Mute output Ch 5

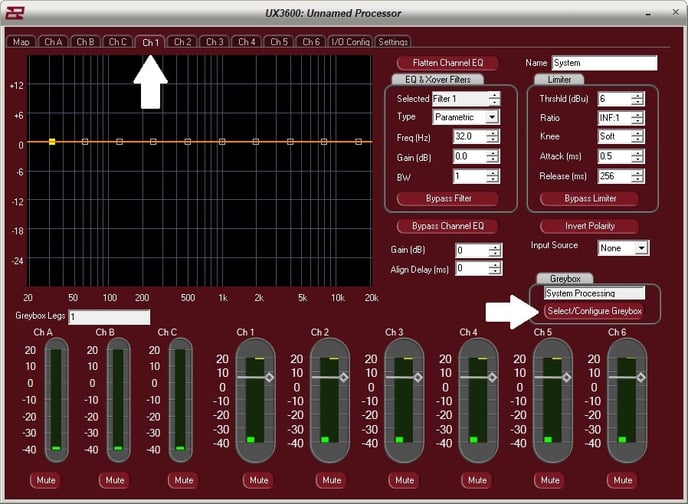(550, 480)
